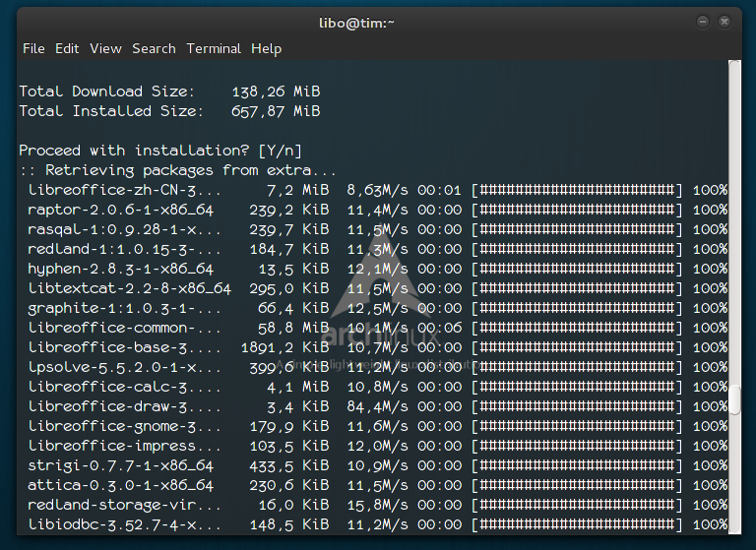Click the redland-1:1.0.15-3-... package name
This screenshot has width=756, height=550.
click(x=124, y=249)
